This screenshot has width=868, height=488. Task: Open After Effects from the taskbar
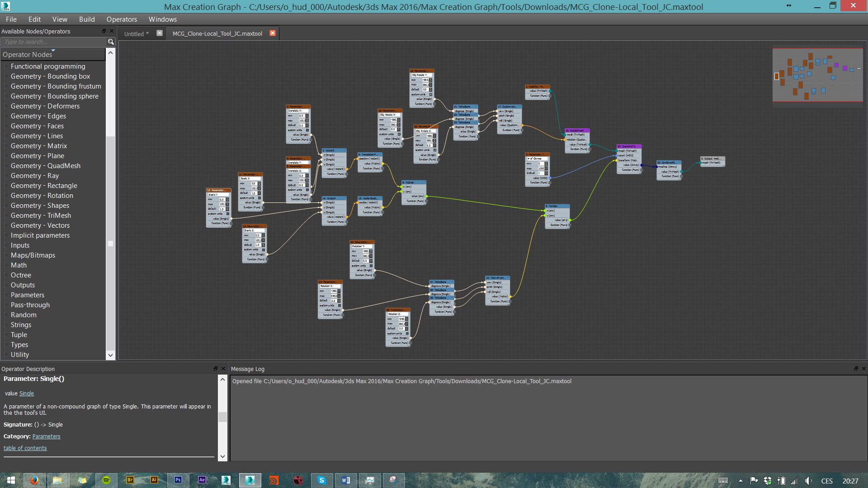[202, 480]
